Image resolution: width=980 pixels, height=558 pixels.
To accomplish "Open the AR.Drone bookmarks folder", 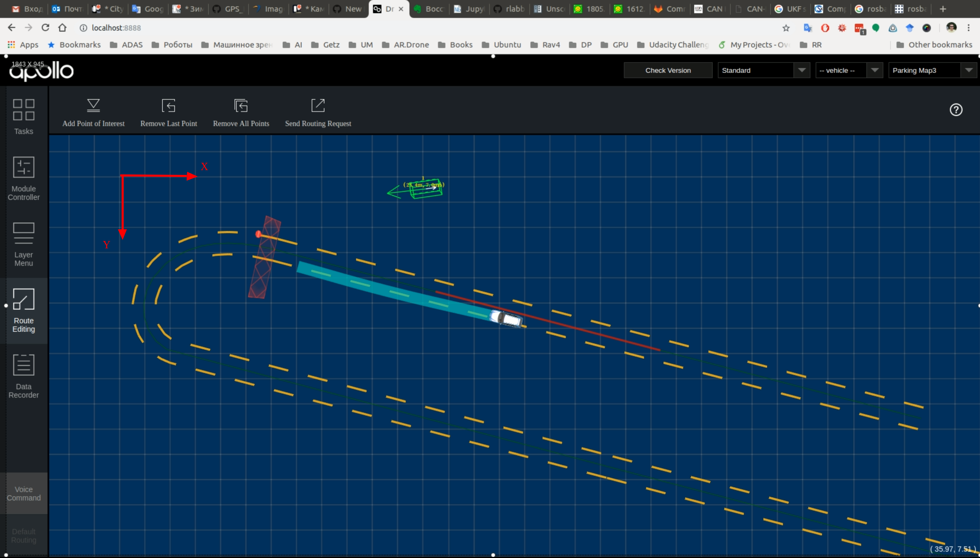I will [x=405, y=45].
